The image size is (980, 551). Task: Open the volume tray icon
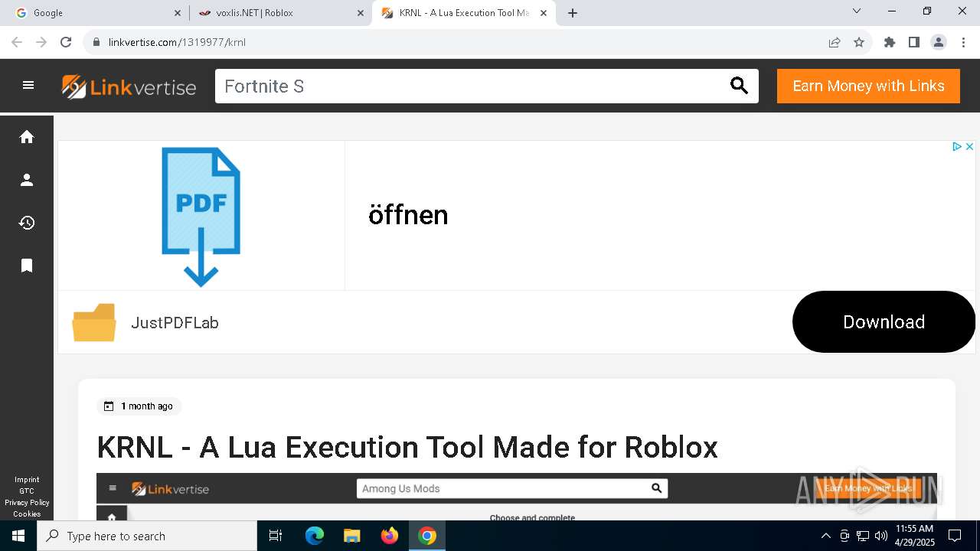[x=881, y=536]
